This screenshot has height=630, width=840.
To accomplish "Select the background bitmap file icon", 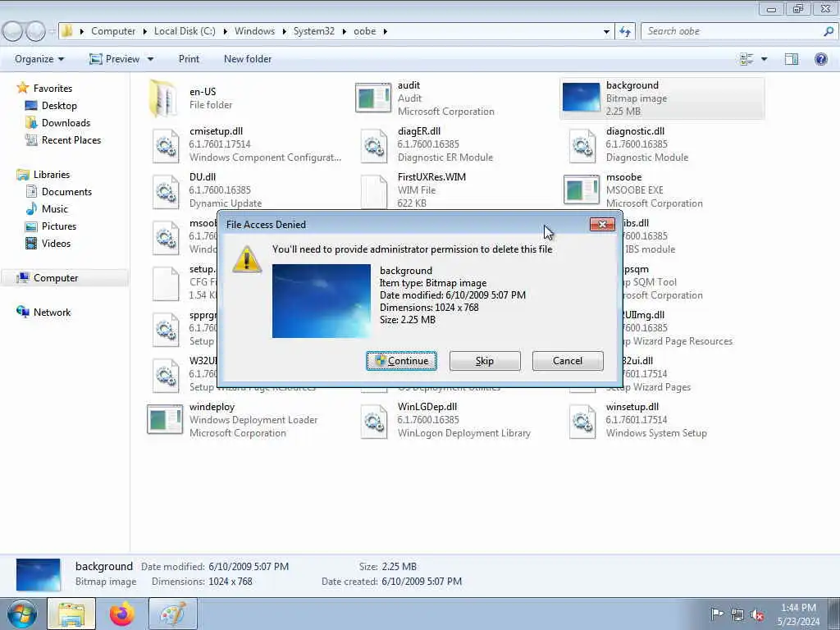I will click(582, 98).
